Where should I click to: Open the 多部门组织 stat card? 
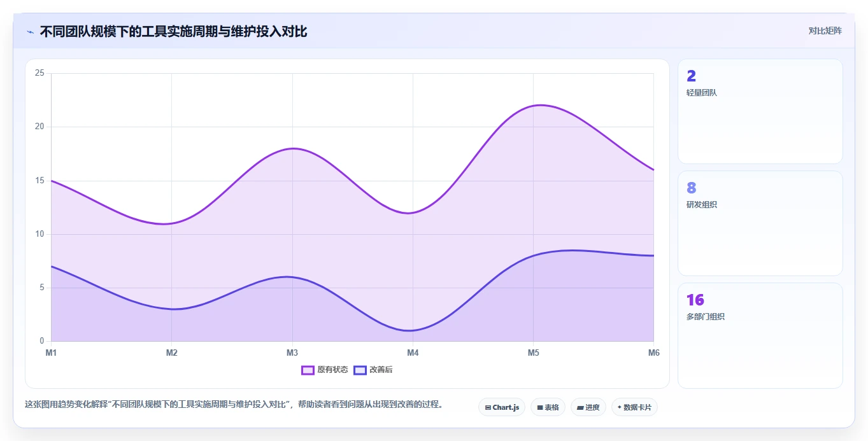point(760,335)
